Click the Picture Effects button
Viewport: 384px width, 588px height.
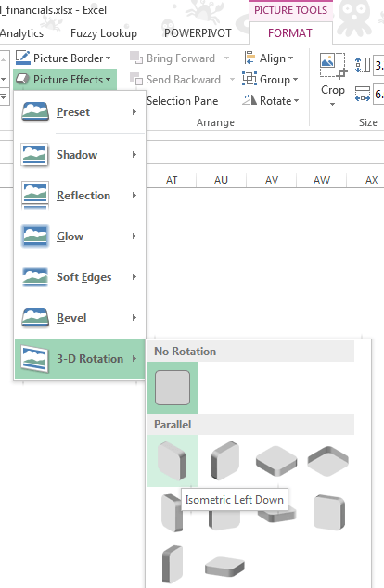[65, 79]
